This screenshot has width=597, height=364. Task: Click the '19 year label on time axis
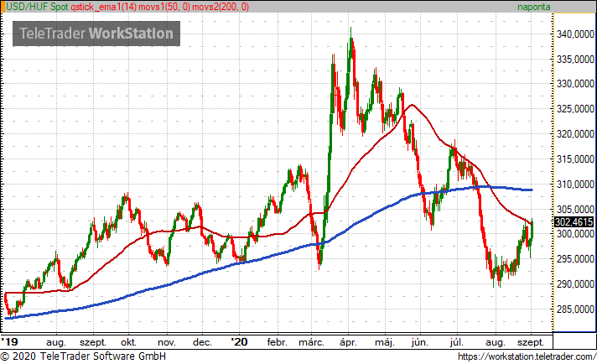coord(9,341)
